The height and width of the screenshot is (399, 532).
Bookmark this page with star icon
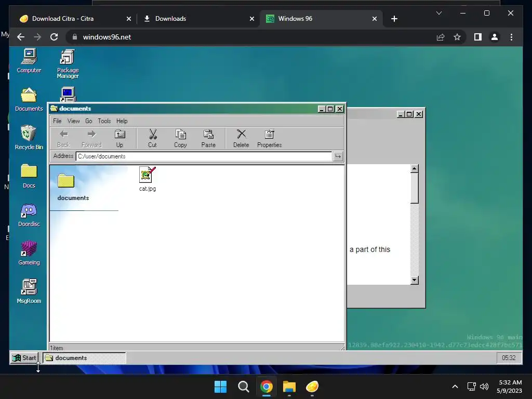coord(457,37)
